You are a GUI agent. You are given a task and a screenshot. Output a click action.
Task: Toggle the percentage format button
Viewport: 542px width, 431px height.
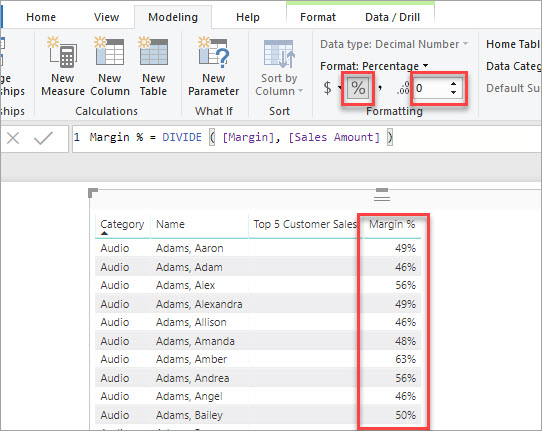point(358,88)
